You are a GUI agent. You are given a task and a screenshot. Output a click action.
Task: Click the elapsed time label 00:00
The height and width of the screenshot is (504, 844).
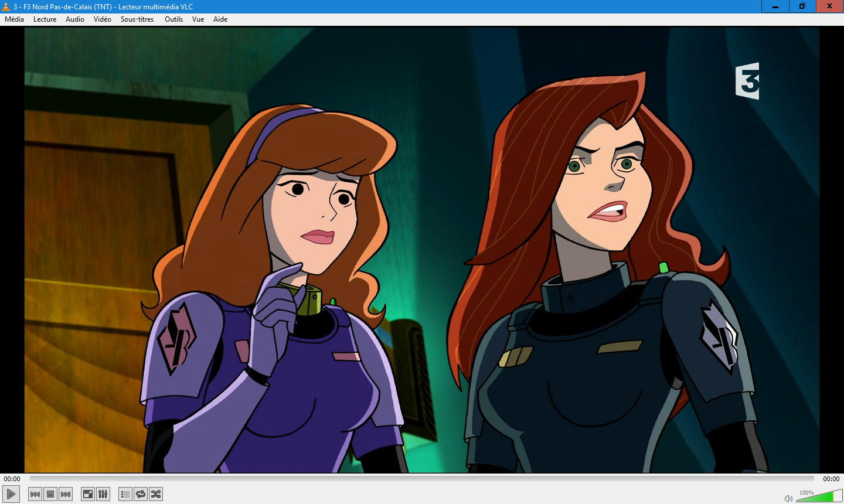pyautogui.click(x=12, y=479)
